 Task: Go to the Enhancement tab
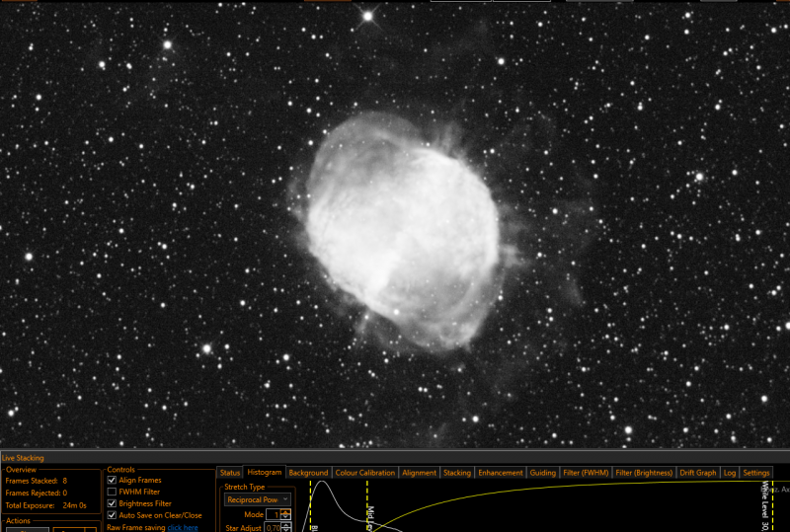coord(501,473)
